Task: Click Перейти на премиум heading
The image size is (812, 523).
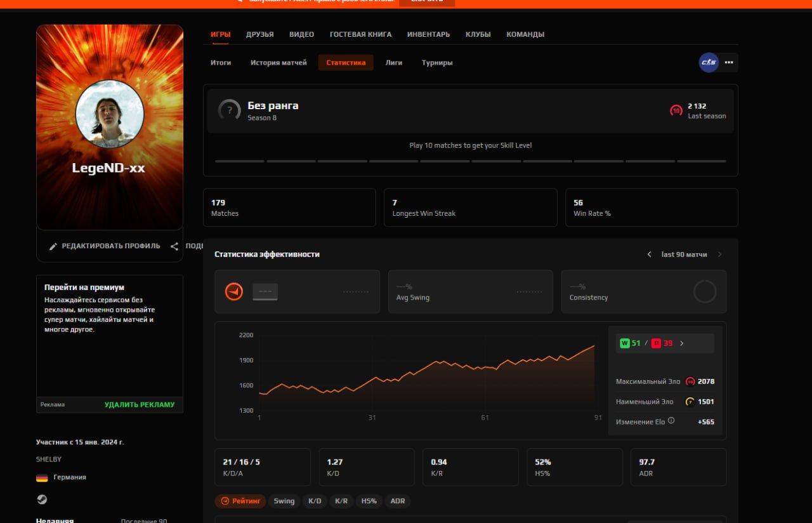Action: pyautogui.click(x=84, y=288)
